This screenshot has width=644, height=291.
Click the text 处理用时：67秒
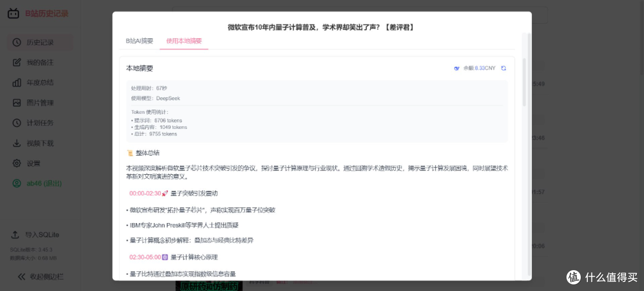pyautogui.click(x=149, y=88)
